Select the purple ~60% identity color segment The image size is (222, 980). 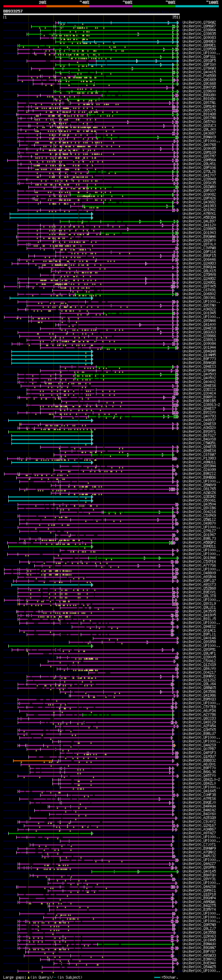[111, 6]
